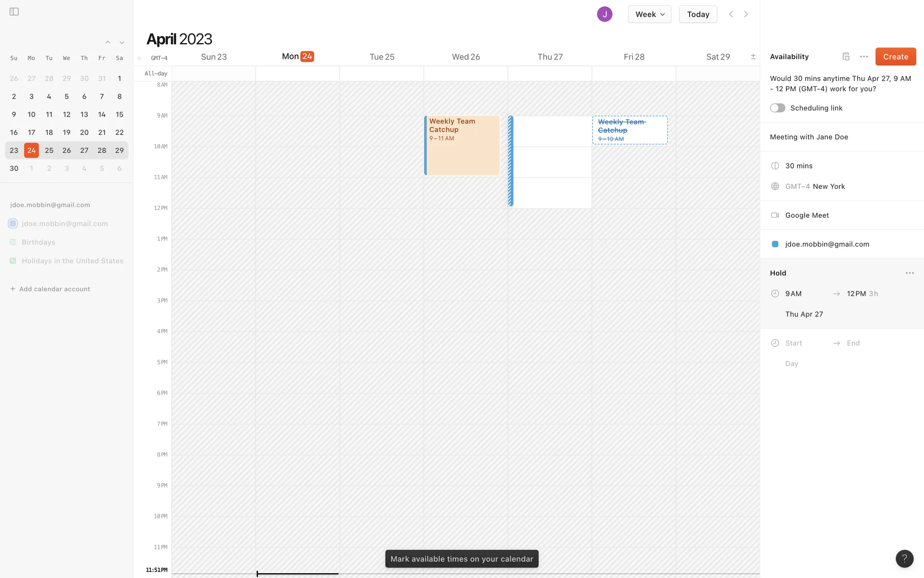The image size is (924, 578).
Task: Open the Week view dropdown
Action: (x=649, y=14)
